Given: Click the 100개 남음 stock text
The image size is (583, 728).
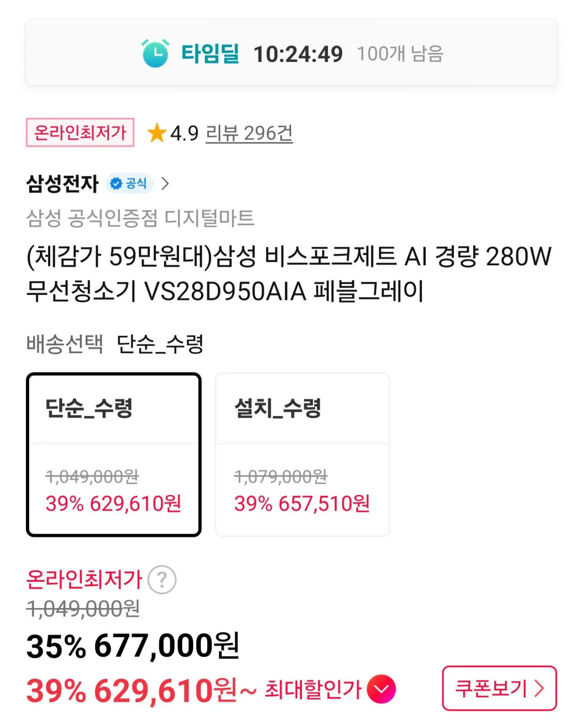Looking at the screenshot, I should pos(402,53).
